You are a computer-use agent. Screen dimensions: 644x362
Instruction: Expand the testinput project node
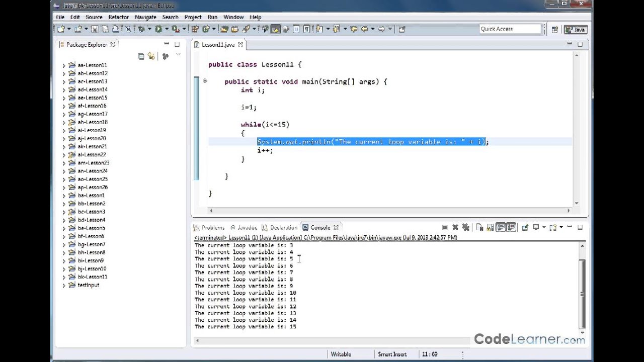click(x=64, y=285)
